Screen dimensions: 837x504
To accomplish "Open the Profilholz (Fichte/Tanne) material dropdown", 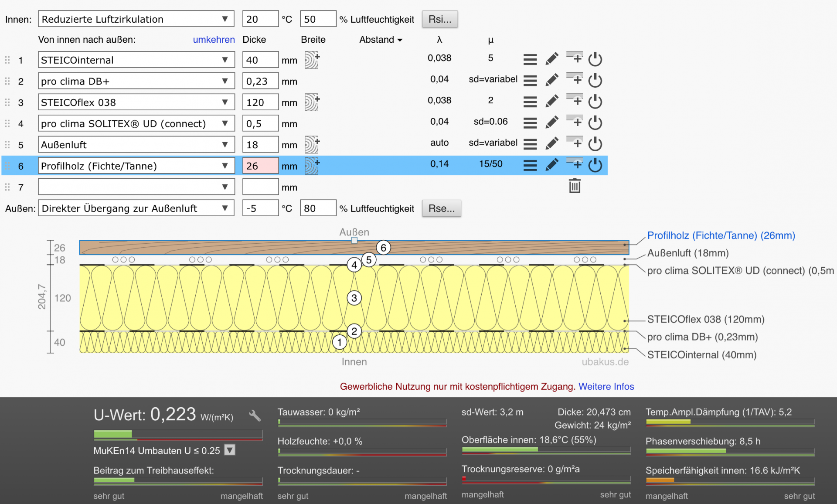I will coord(136,166).
